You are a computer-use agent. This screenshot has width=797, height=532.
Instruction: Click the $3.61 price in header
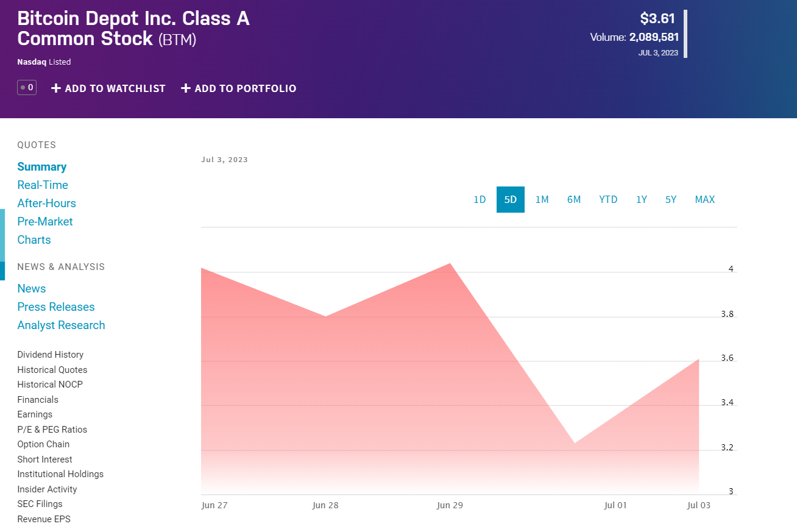tap(657, 19)
